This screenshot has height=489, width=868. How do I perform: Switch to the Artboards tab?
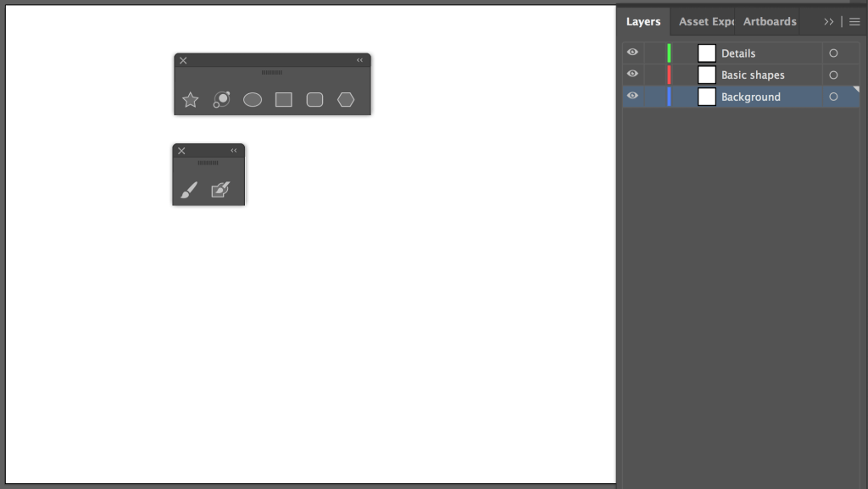[x=770, y=21]
